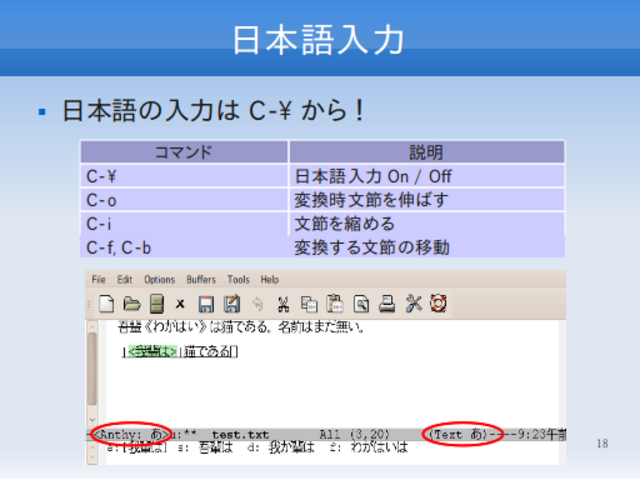Image resolution: width=640 pixels, height=480 pixels.
Task: Open the Options menu
Action: click(159, 280)
